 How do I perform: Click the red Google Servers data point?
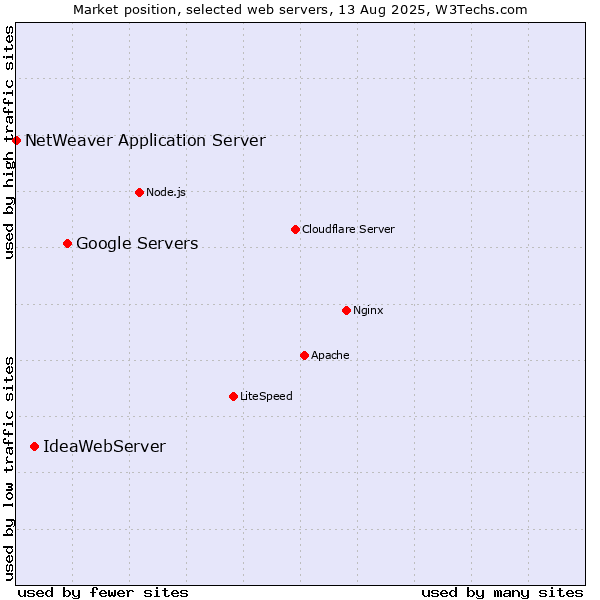[x=67, y=244]
